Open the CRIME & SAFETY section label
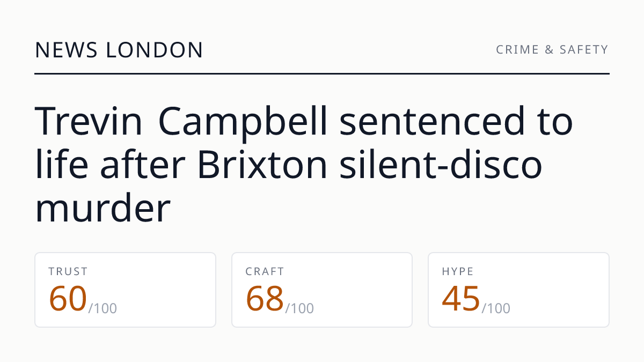 (x=552, y=50)
